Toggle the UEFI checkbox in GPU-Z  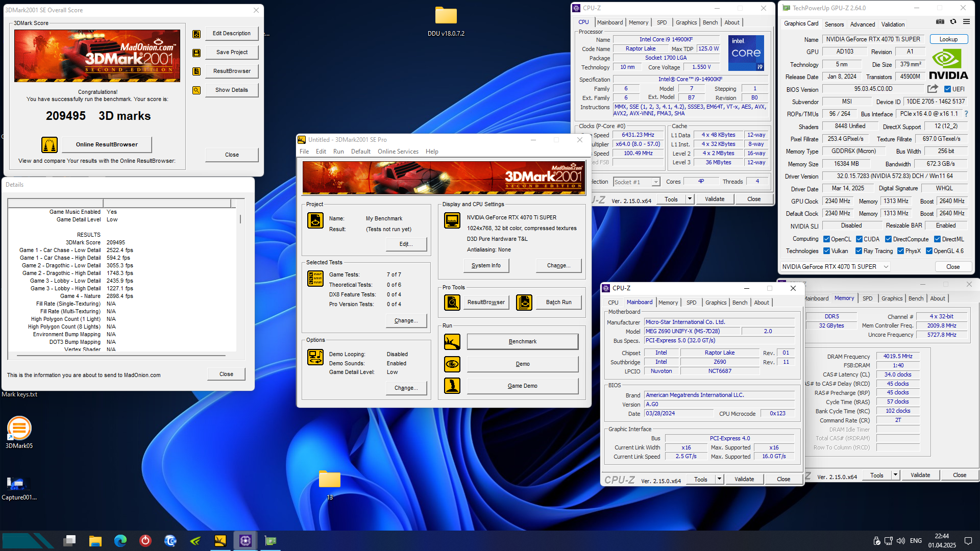pyautogui.click(x=947, y=89)
